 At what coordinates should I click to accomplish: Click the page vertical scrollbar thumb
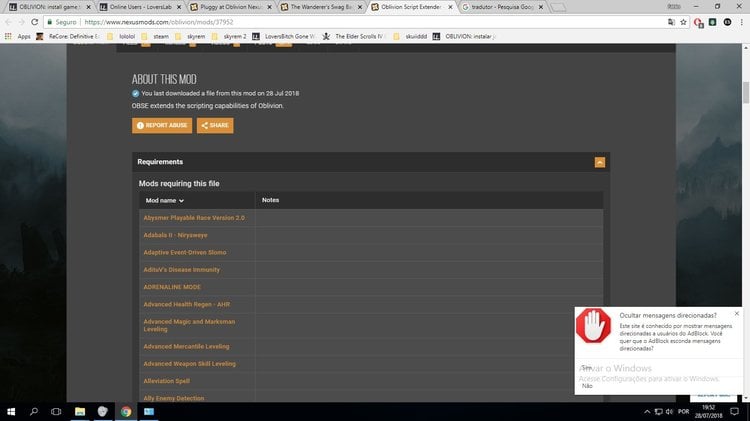point(746,92)
